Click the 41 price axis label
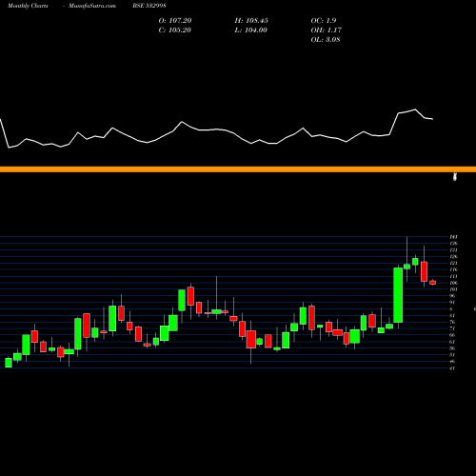The width and height of the screenshot is (476, 476). [452, 368]
